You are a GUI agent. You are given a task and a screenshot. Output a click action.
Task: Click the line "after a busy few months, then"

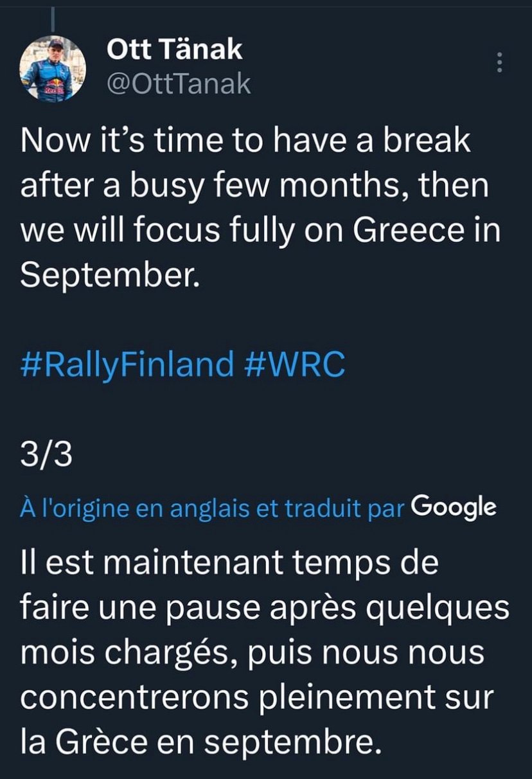click(254, 186)
